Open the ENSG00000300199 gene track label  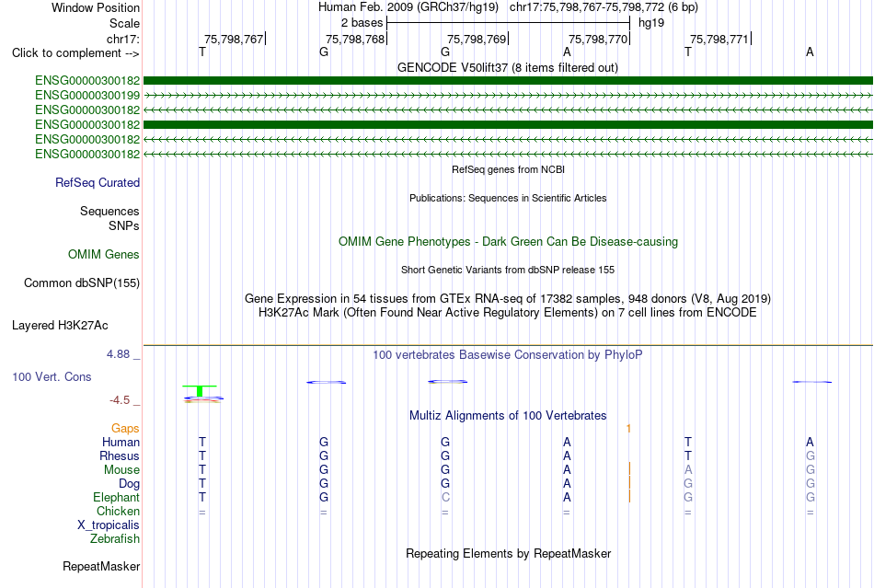coord(87,96)
